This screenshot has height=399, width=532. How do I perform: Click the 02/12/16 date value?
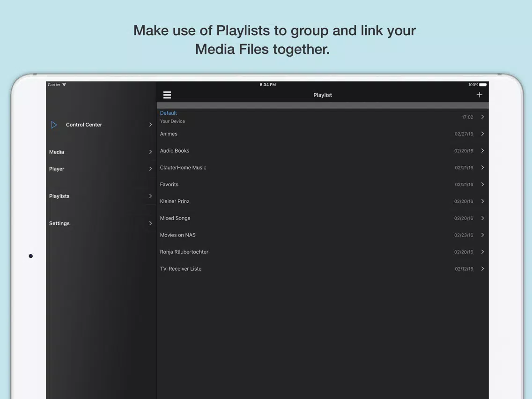click(464, 269)
